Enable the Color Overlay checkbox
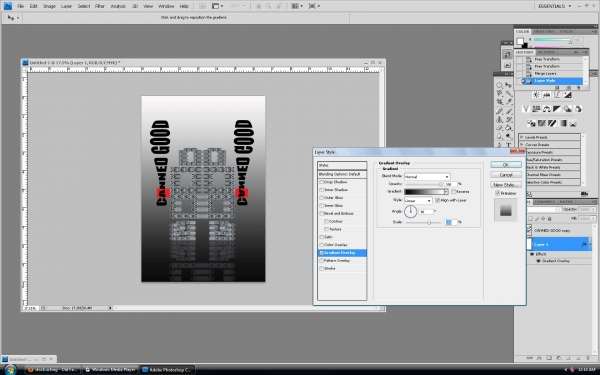Image resolution: width=600 pixels, height=375 pixels. [322, 245]
